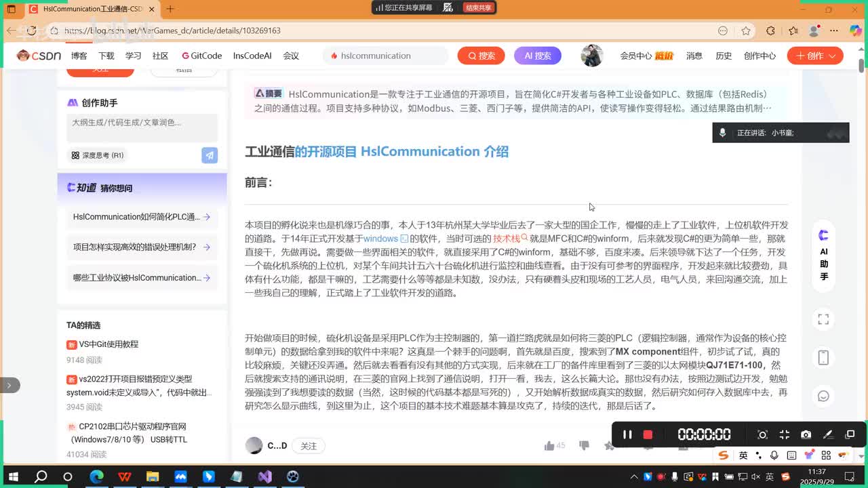Click the 关注 button beside C...D
Viewport: 868px width, 488px height.
pos(309,446)
